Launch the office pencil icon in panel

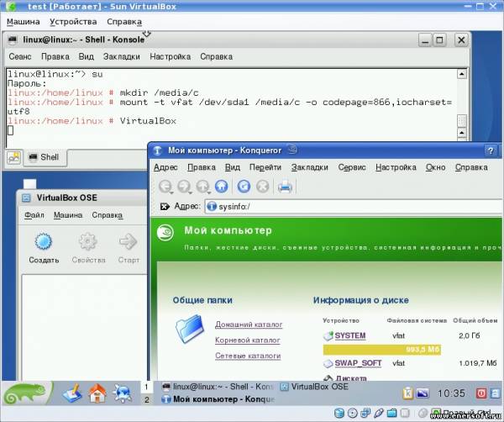coord(72,393)
